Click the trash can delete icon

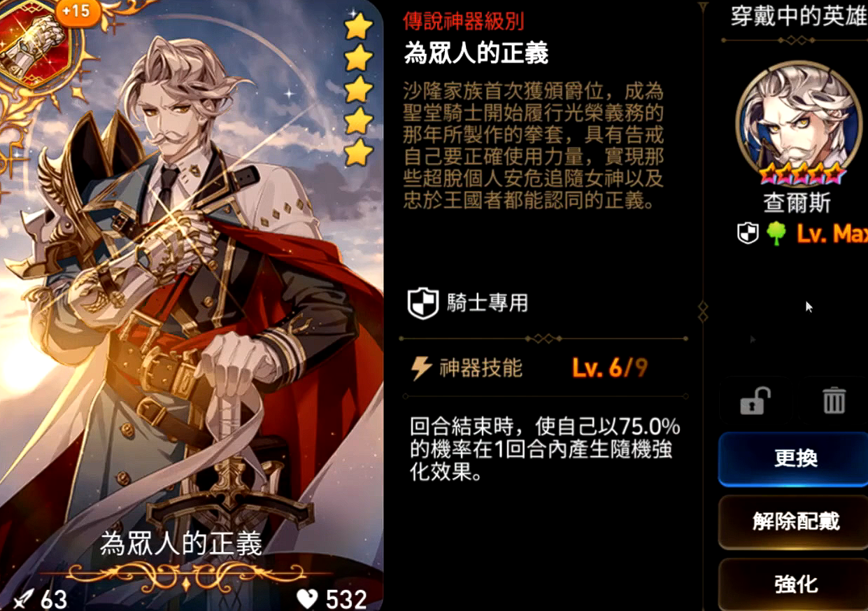(x=834, y=400)
